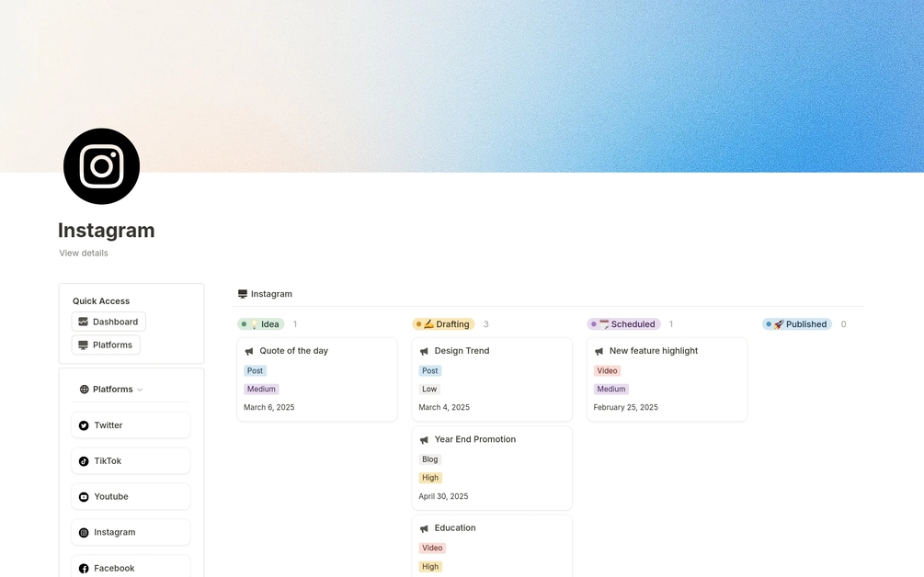Click the Quick Access heading
Viewport: 924px width, 577px height.
(101, 300)
